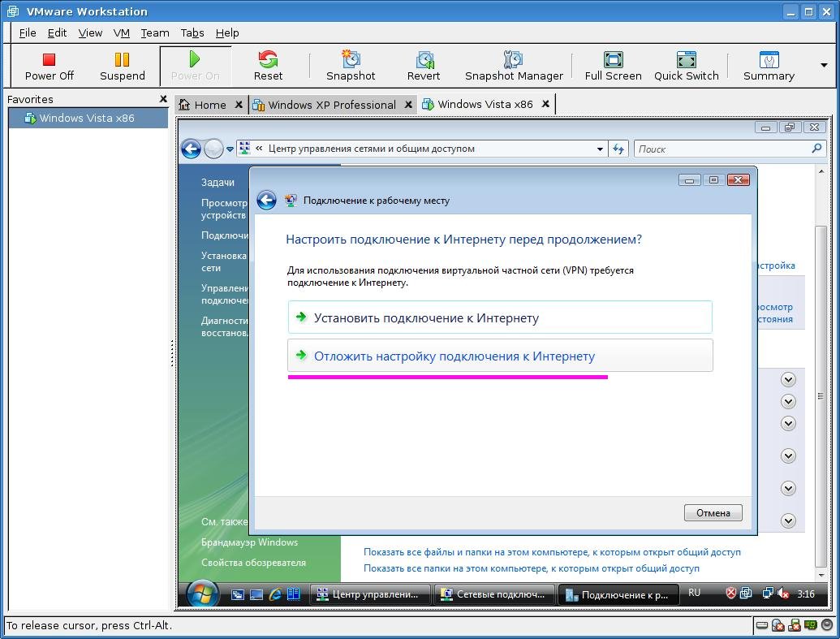Open the Help menu

pos(227,32)
